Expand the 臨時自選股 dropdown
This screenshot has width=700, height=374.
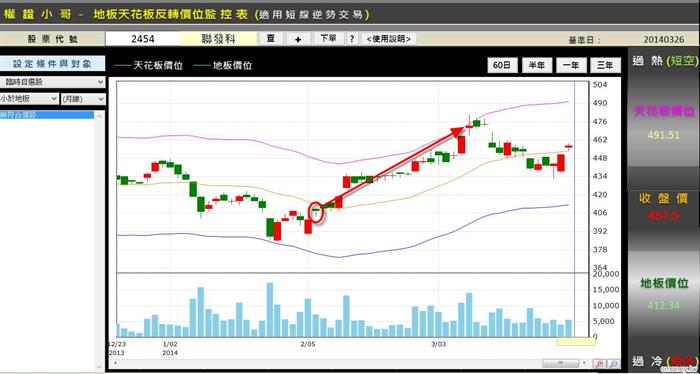[x=52, y=82]
